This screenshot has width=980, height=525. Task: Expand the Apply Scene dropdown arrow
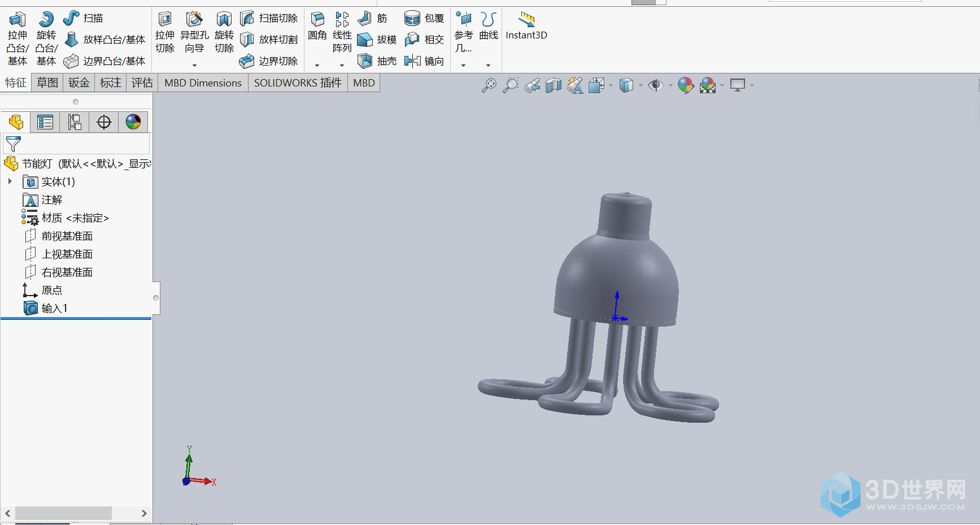click(x=722, y=86)
